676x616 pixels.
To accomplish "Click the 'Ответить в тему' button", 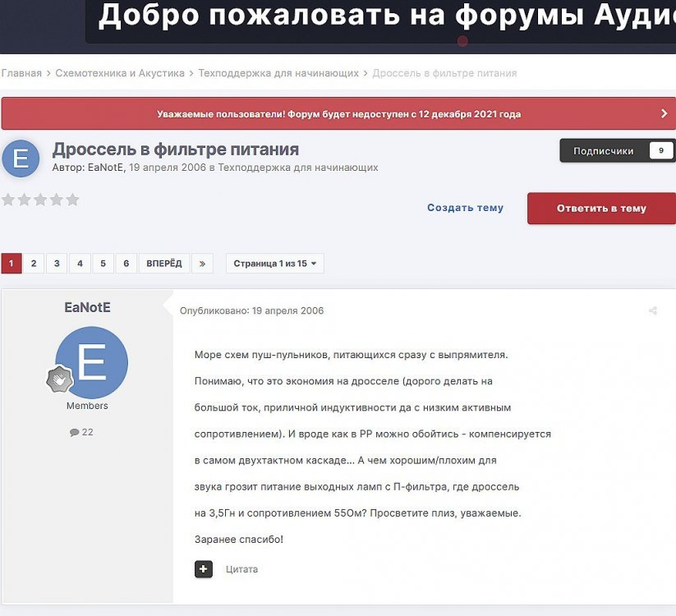I will (601, 209).
